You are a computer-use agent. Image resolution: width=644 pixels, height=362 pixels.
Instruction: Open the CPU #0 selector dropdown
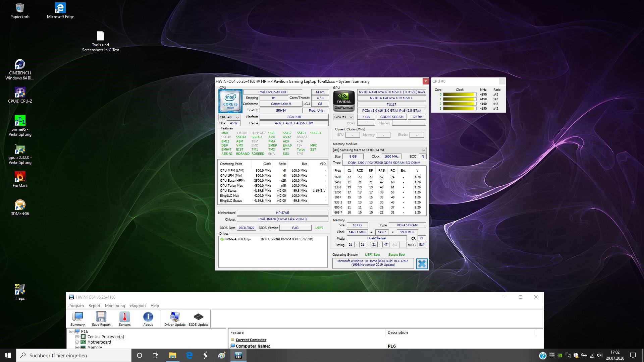click(229, 117)
